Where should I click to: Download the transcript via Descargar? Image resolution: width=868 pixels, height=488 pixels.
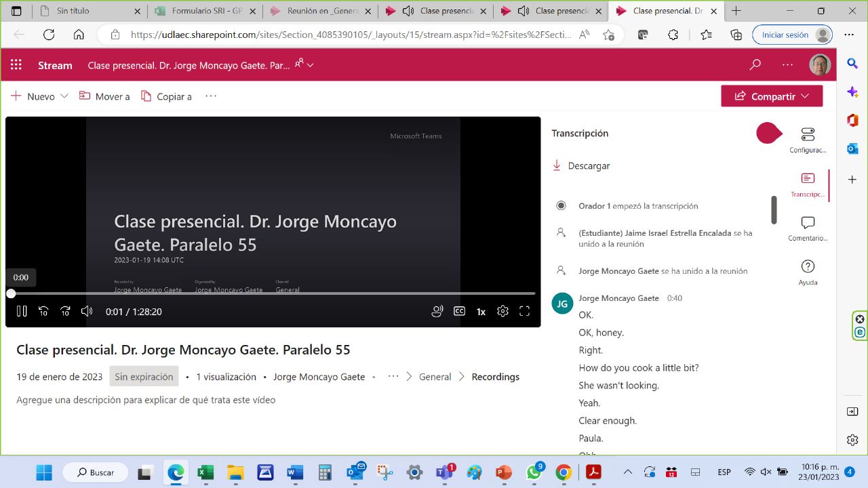click(x=581, y=166)
